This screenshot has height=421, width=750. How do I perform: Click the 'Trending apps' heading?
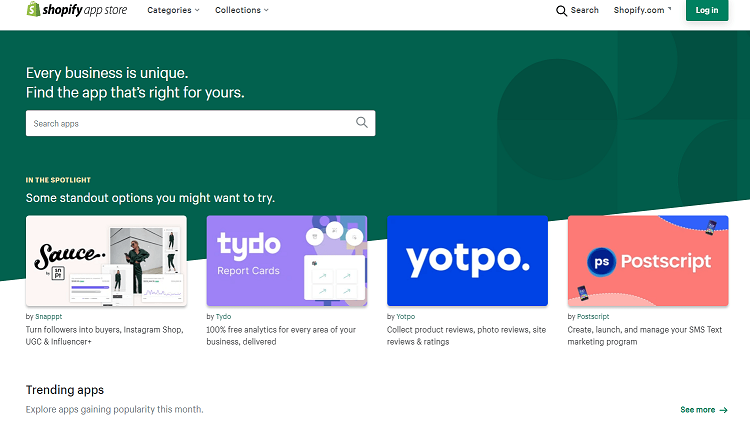coord(65,390)
